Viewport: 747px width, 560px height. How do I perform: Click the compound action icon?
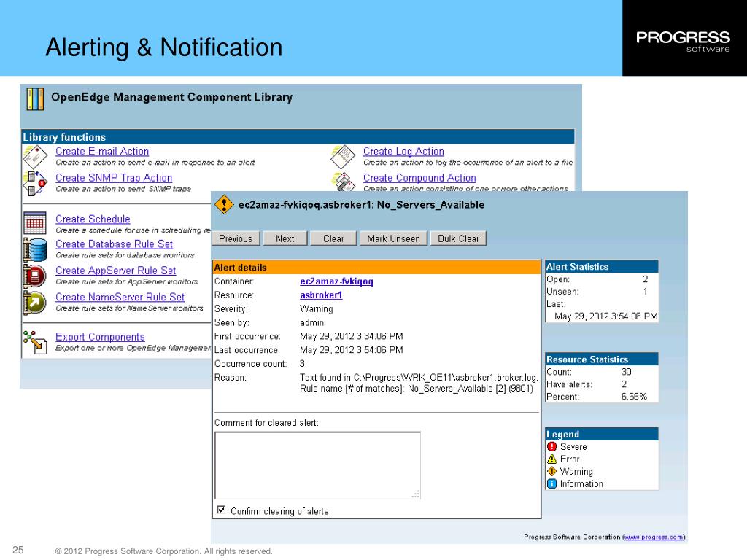343,182
